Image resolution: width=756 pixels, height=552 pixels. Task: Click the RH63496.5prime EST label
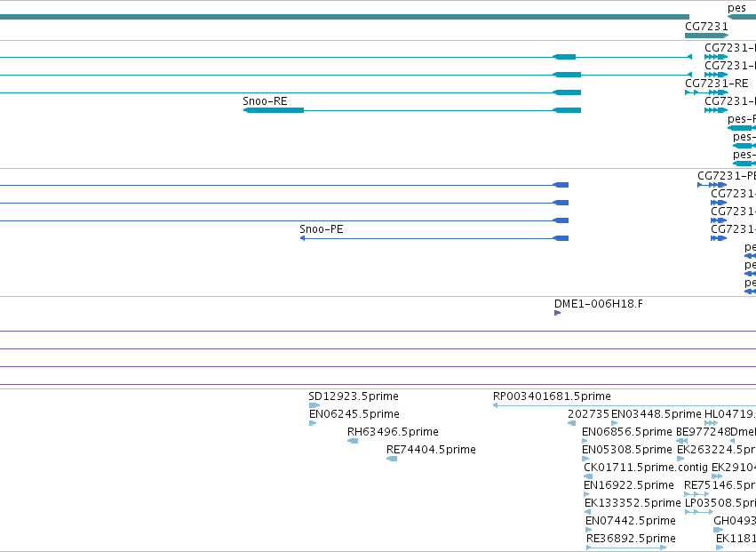point(393,432)
